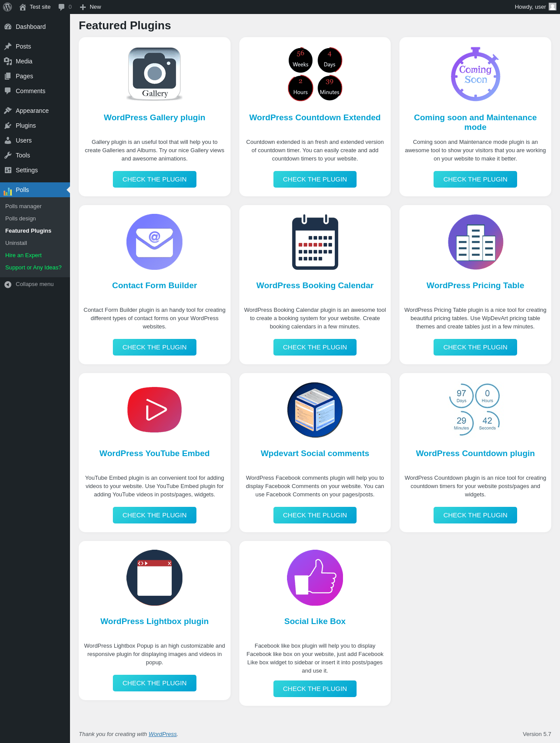Click the WordPress Countdown plugin title
Viewport: 560px width, 743px height.
[x=475, y=453]
